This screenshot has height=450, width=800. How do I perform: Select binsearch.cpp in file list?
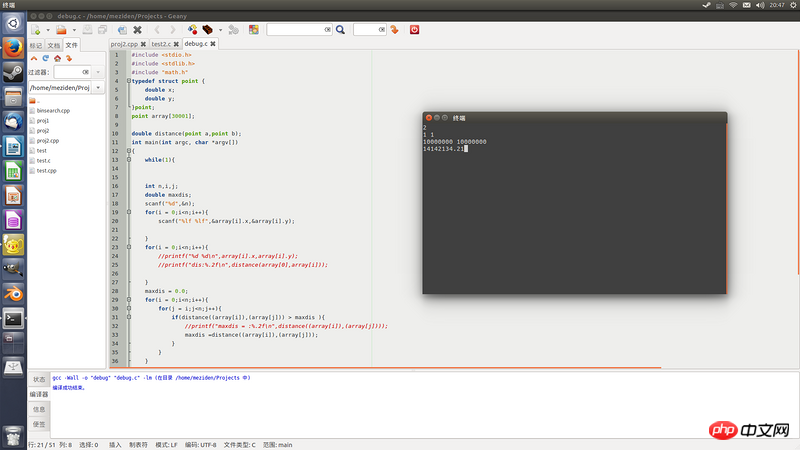pyautogui.click(x=53, y=111)
